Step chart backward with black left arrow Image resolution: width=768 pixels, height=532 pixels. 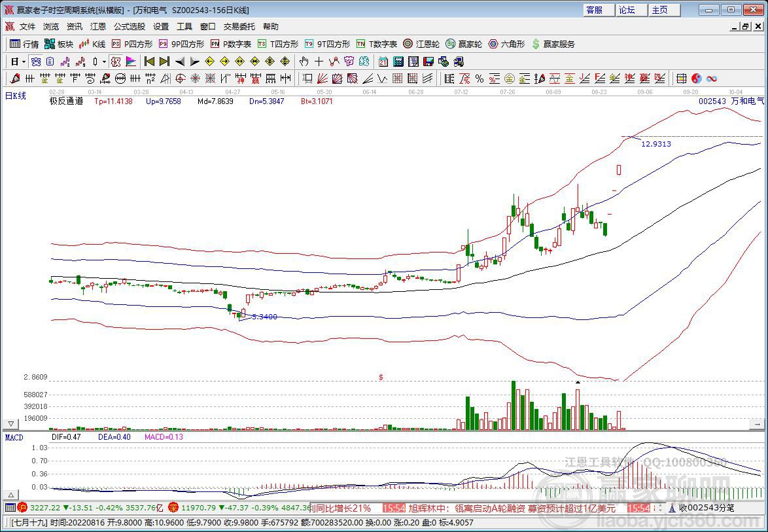180,62
